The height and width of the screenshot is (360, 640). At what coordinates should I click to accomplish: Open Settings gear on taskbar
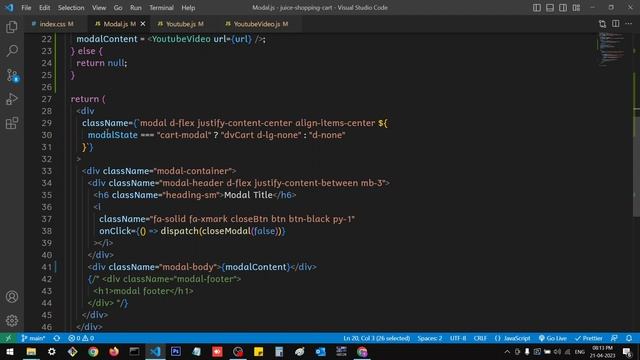pyautogui.click(x=52, y=352)
